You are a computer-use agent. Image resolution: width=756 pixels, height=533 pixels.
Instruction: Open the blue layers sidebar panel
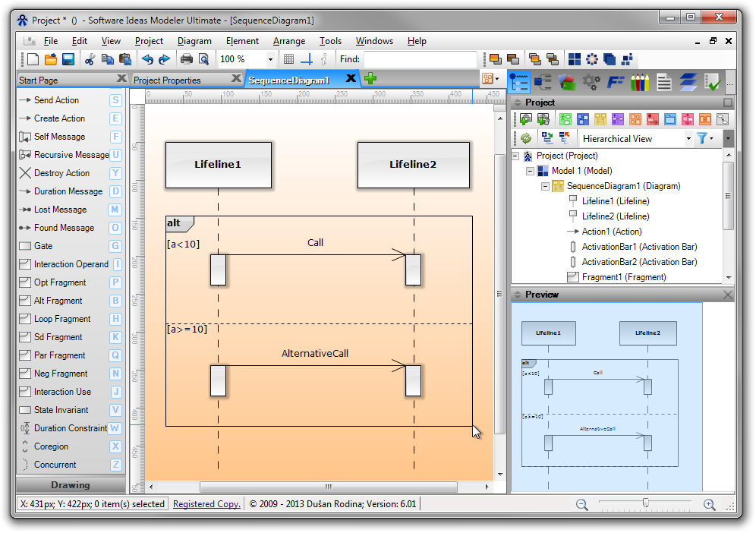[x=688, y=82]
